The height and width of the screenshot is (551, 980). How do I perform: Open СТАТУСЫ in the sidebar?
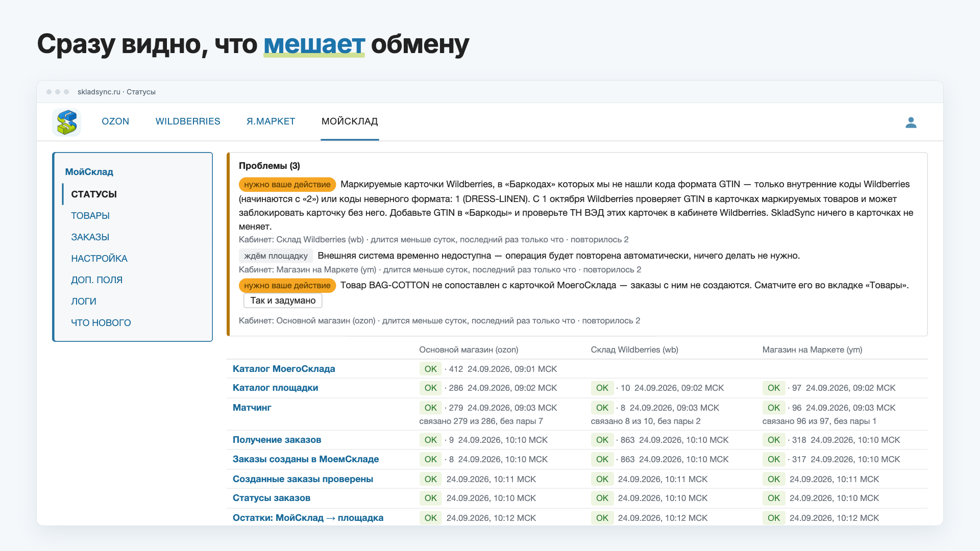coord(94,194)
